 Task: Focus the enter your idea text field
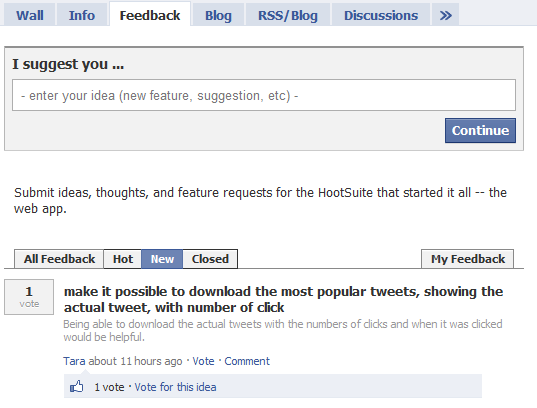(x=264, y=95)
